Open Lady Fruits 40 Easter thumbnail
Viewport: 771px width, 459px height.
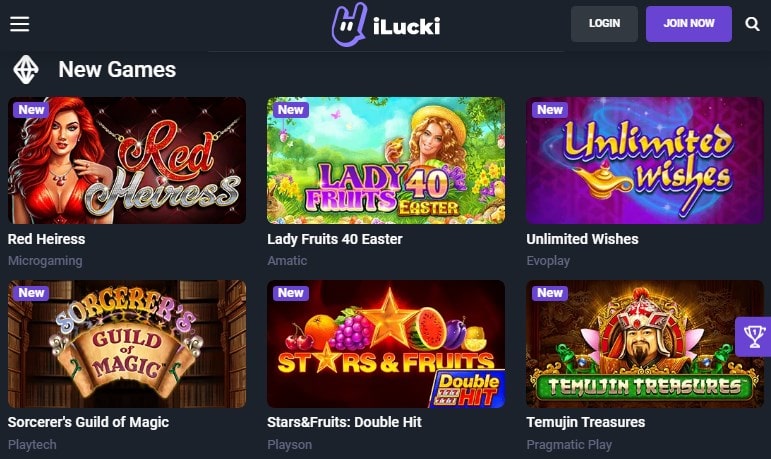click(386, 160)
